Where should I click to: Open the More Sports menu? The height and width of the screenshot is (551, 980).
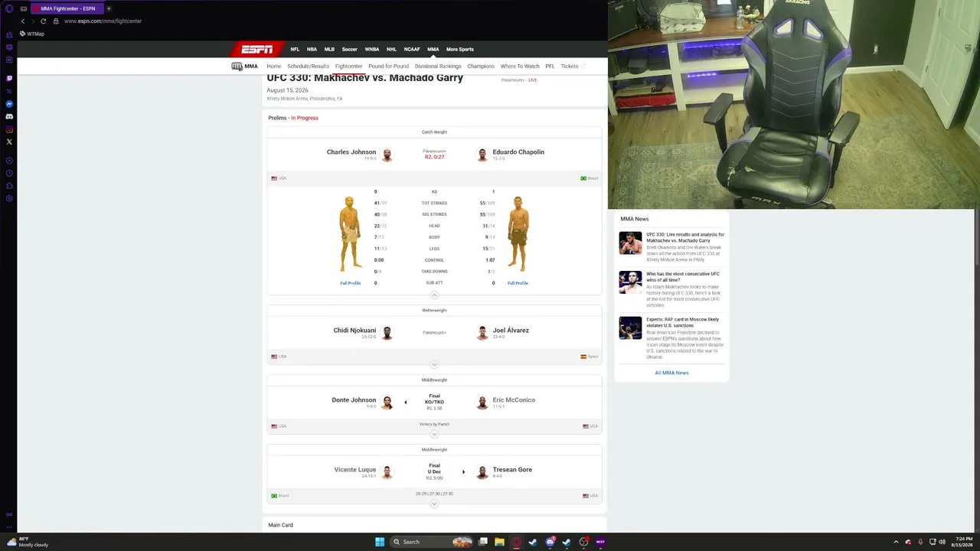[460, 49]
